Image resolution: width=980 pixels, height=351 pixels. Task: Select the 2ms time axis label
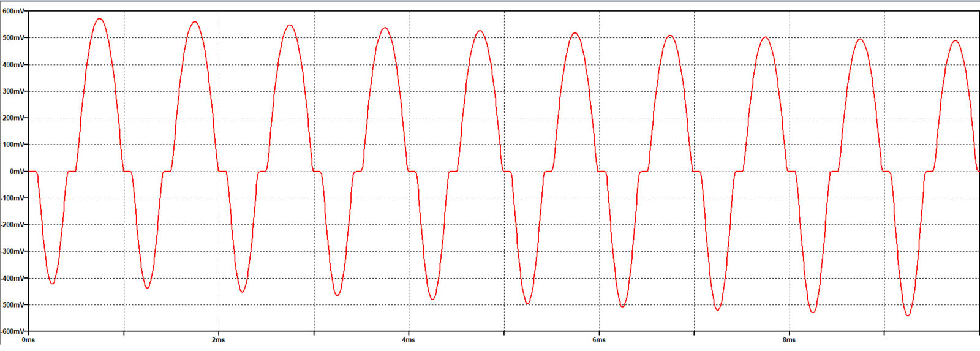tap(218, 340)
